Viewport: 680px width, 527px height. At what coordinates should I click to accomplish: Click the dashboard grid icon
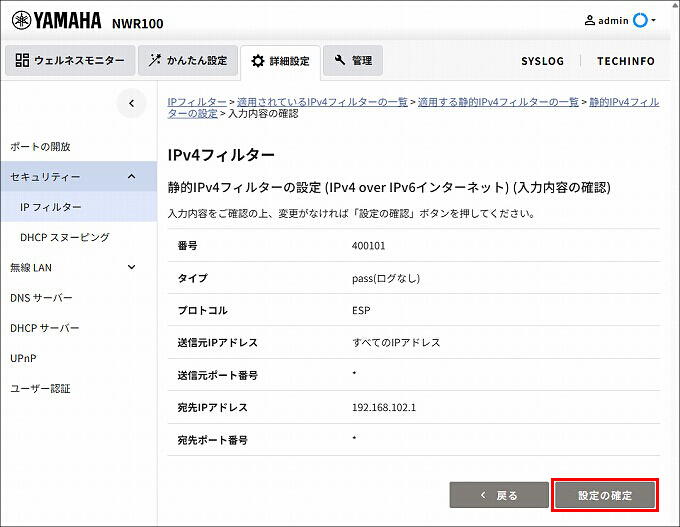click(x=22, y=60)
